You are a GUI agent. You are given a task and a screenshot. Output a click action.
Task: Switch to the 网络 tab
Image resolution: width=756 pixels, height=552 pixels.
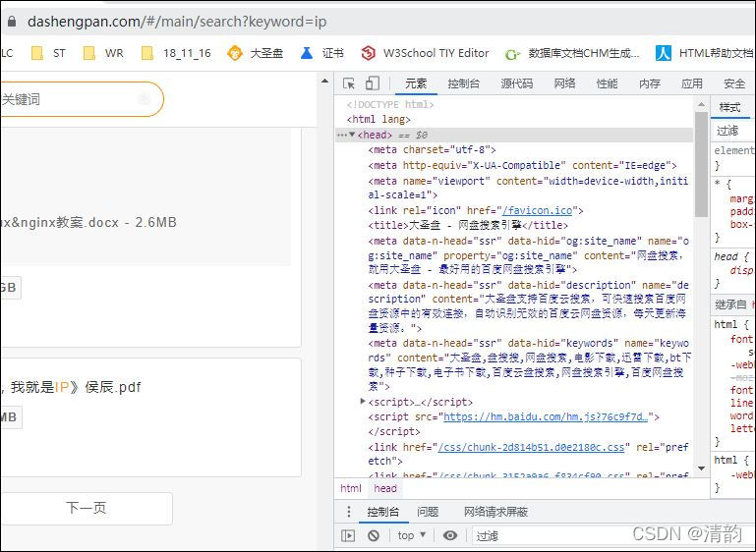[x=564, y=83]
